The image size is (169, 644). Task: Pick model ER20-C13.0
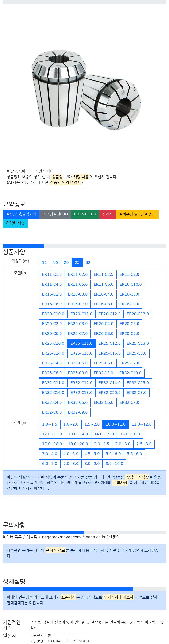pyautogui.click(x=138, y=314)
